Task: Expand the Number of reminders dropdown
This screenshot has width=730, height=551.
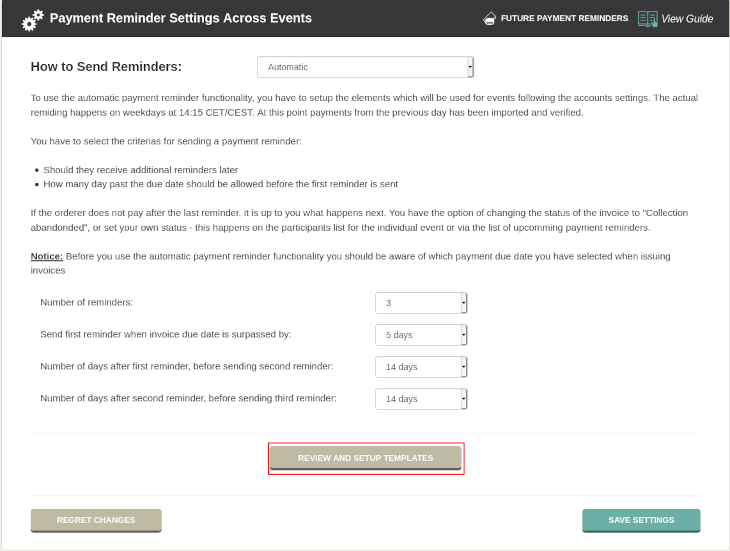Action: click(421, 303)
